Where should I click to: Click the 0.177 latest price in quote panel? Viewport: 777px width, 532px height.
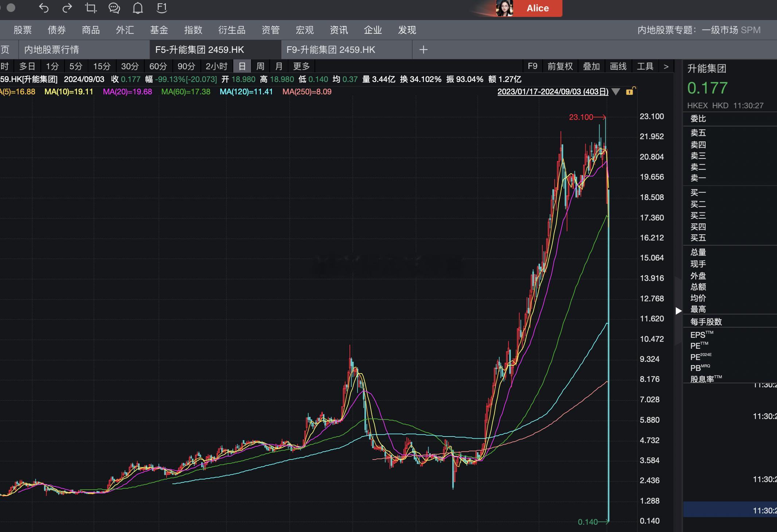707,88
